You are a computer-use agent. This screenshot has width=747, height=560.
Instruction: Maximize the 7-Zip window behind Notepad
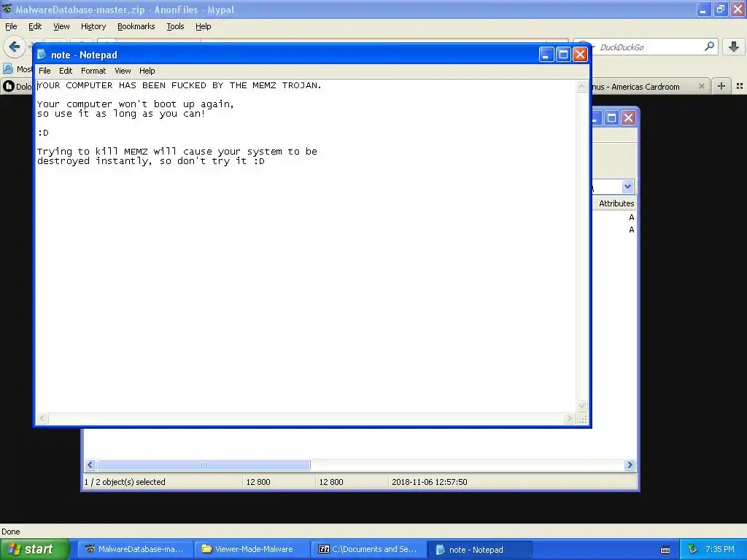(x=612, y=117)
